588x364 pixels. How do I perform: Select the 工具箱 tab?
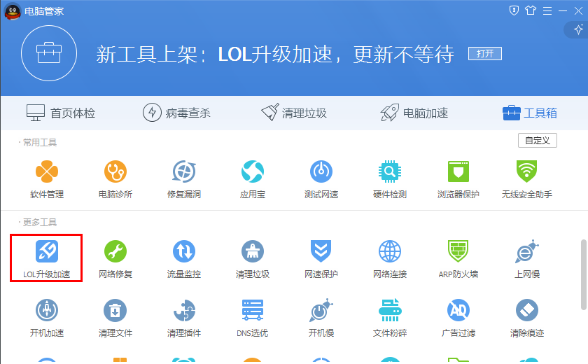tap(529, 113)
